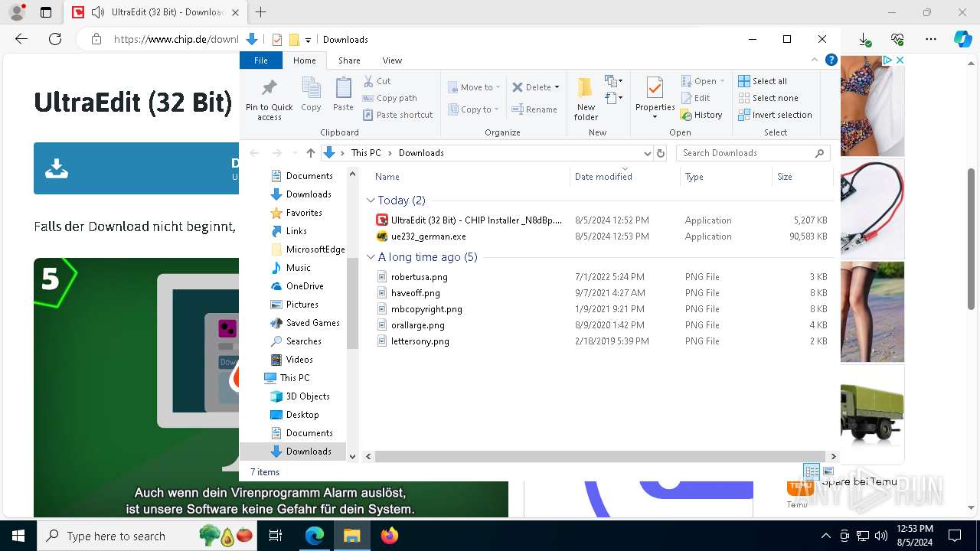Click the Search Downloads field
This screenshot has width=980, height=551.
click(x=753, y=153)
